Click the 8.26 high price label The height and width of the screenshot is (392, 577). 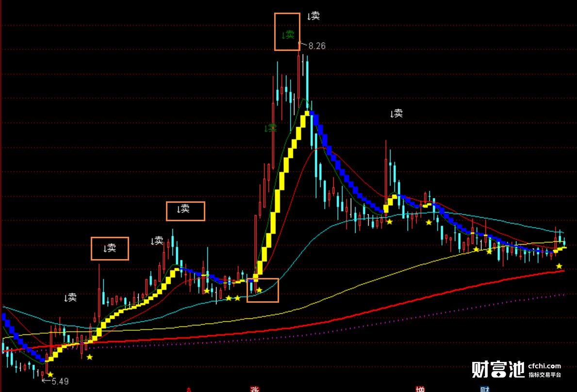(x=317, y=46)
